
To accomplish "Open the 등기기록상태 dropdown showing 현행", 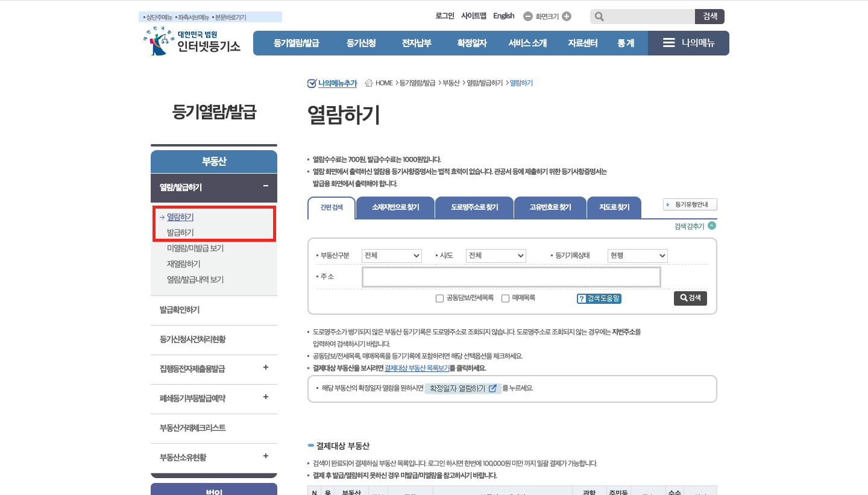I will (x=637, y=256).
